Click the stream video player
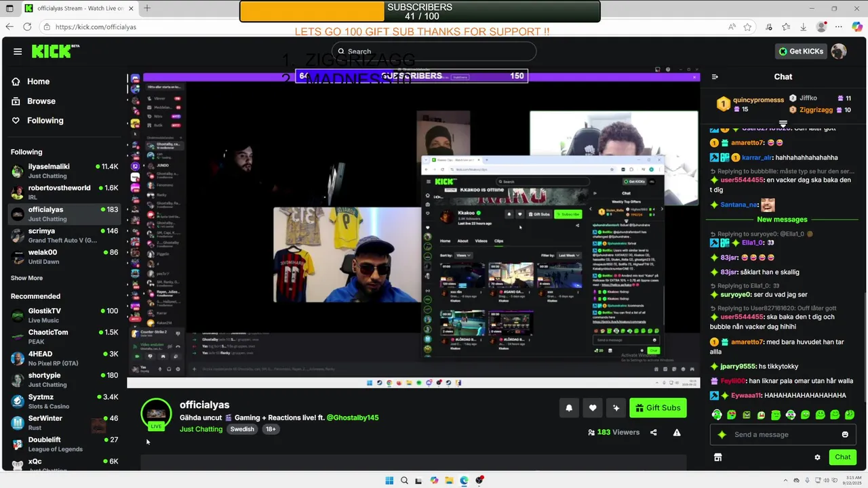 coord(414,228)
